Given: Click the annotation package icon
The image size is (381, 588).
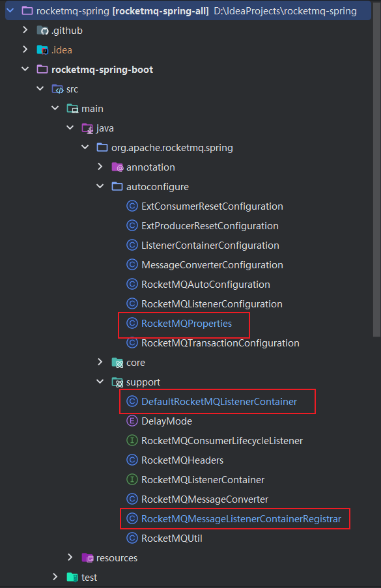Looking at the screenshot, I should coord(117,167).
